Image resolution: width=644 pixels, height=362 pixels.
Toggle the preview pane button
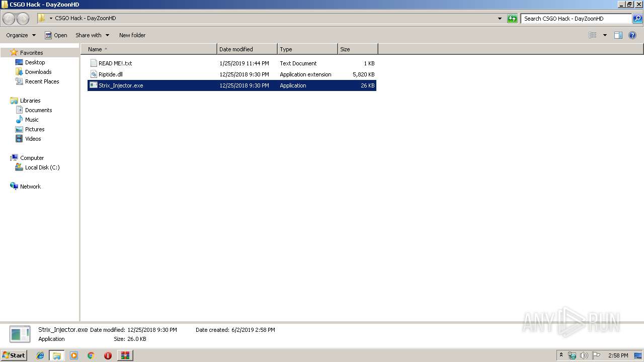[x=618, y=35]
